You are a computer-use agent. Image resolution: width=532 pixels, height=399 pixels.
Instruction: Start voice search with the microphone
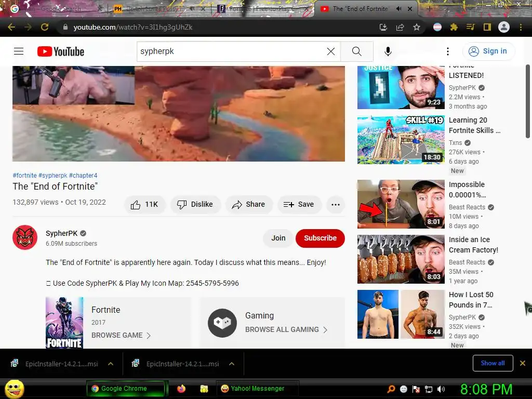(x=388, y=51)
